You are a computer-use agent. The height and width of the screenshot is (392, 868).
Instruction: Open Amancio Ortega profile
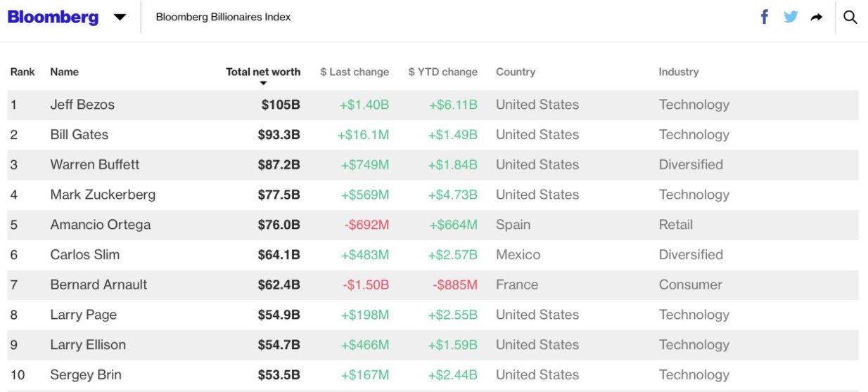101,225
